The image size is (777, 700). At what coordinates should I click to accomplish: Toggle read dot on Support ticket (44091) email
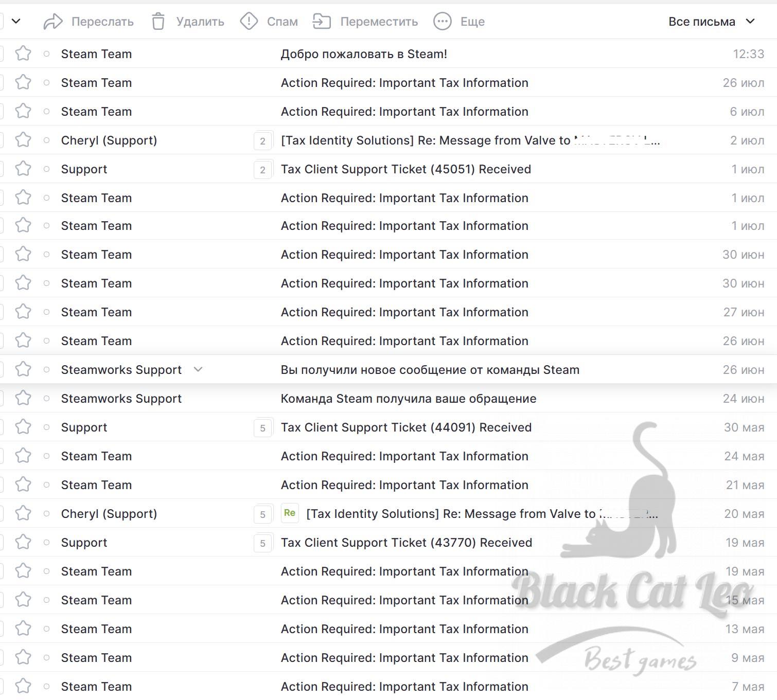coord(47,427)
